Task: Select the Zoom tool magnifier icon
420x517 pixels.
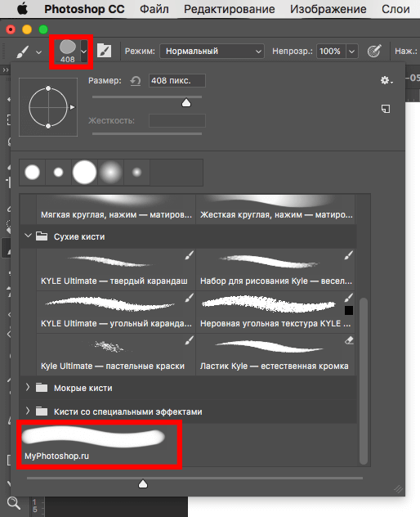Action: pos(14,503)
